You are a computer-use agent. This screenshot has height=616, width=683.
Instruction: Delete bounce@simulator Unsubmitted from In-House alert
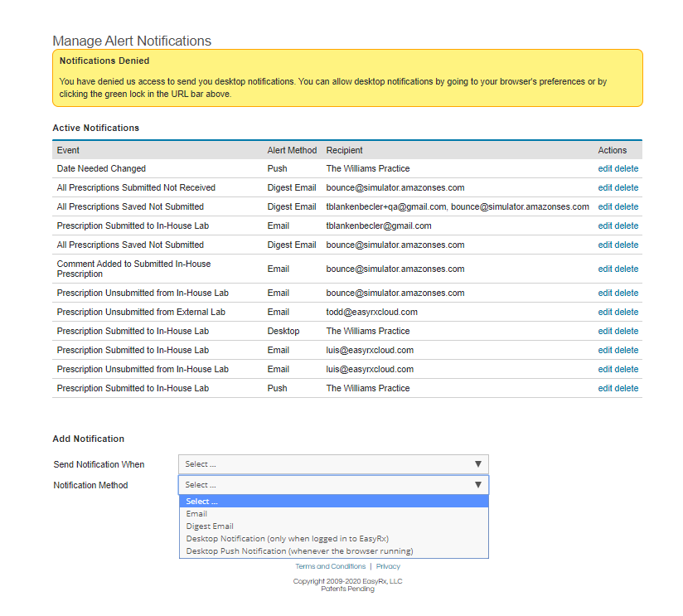627,293
